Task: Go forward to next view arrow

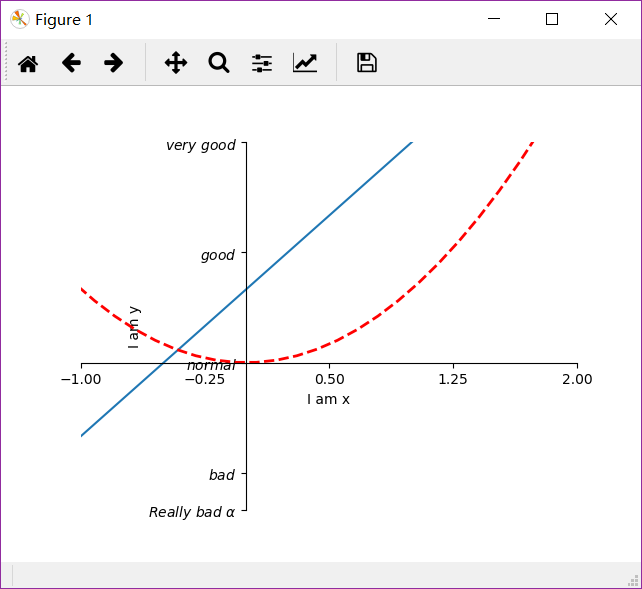Action: click(x=113, y=63)
